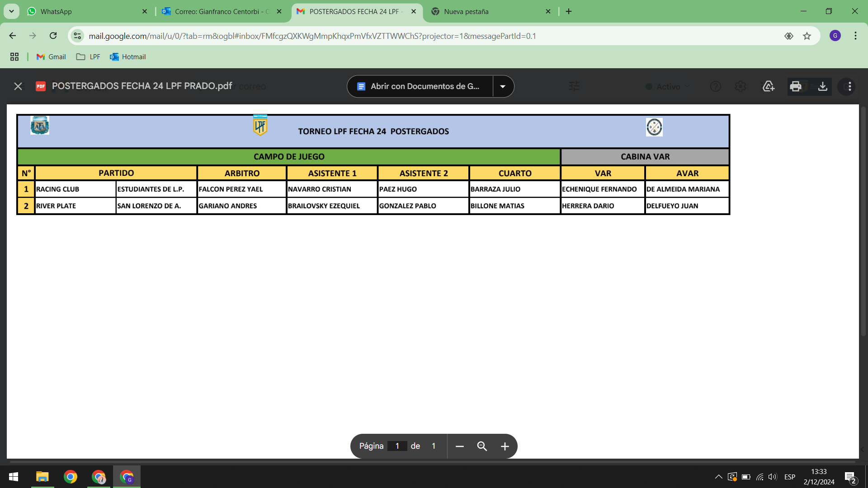The height and width of the screenshot is (488, 868).
Task: Open the Windows Start menu
Action: coord(14,477)
